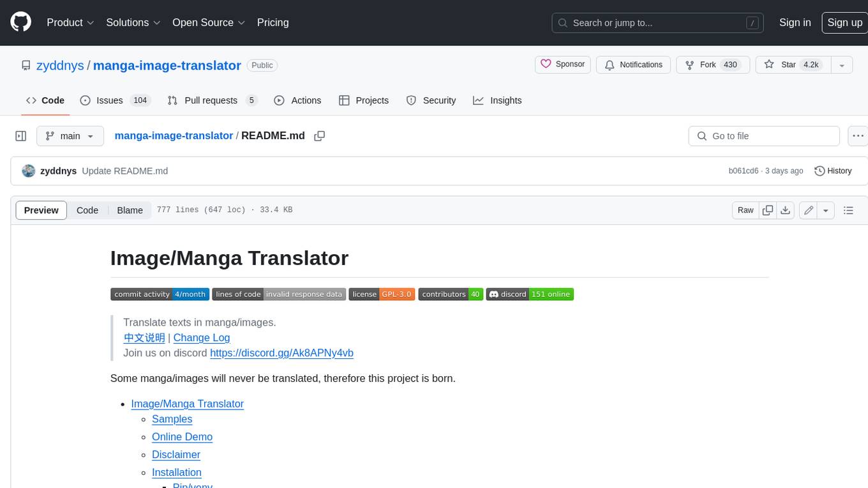Edit the file with pencil icon
Viewport: 868px width, 488px height.
pyautogui.click(x=809, y=210)
